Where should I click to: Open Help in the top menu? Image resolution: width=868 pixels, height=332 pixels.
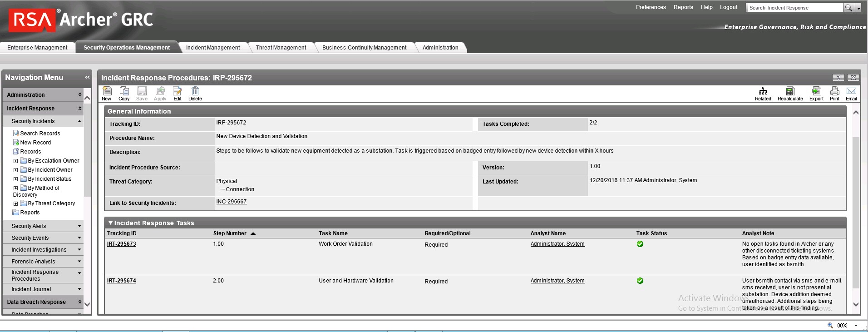(x=706, y=7)
